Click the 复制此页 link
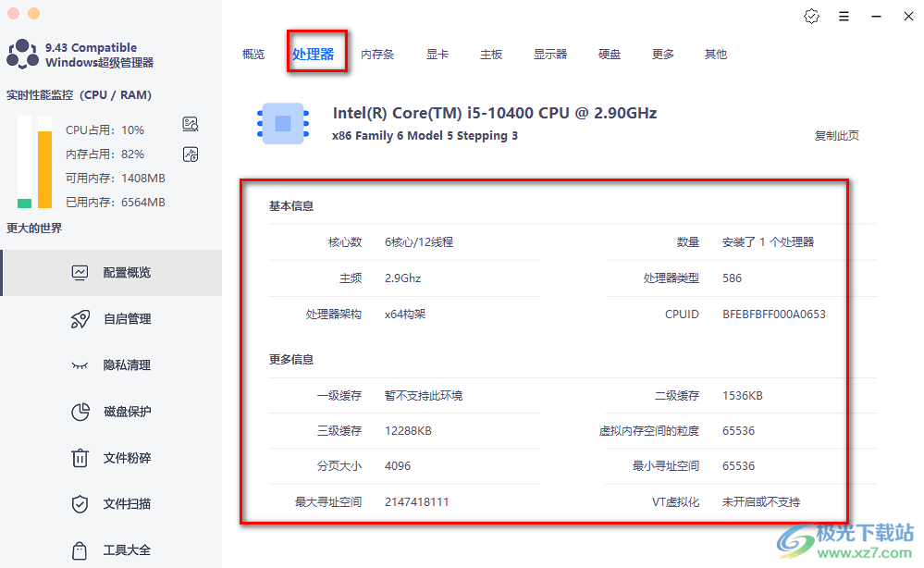 pyautogui.click(x=836, y=136)
